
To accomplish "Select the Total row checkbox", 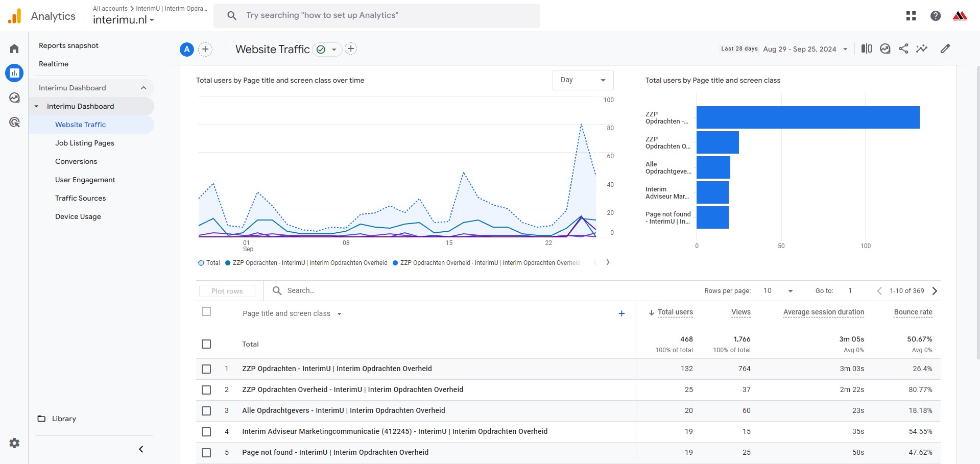I will (206, 344).
